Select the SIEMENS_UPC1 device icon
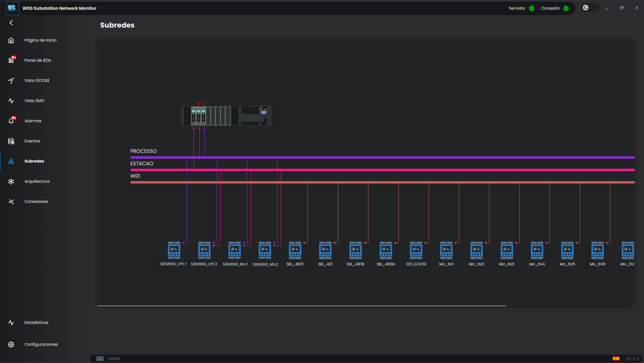The width and height of the screenshot is (644, 363). (174, 250)
